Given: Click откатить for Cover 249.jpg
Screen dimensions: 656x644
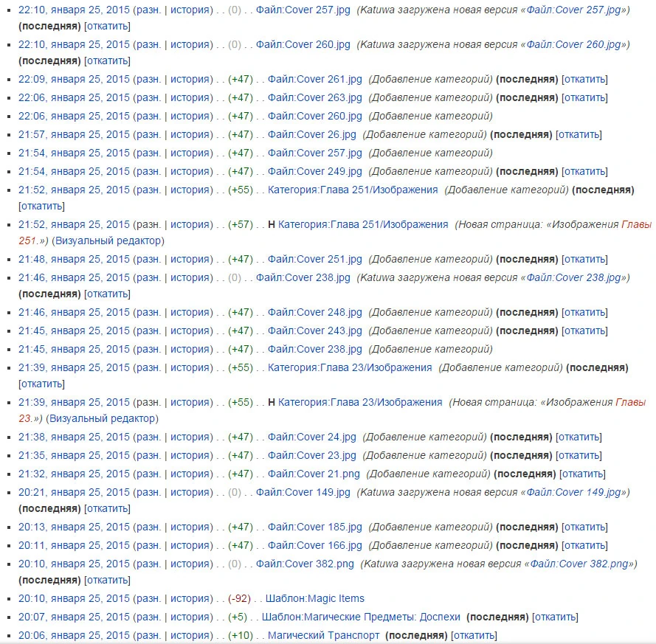Looking at the screenshot, I should tap(584, 171).
